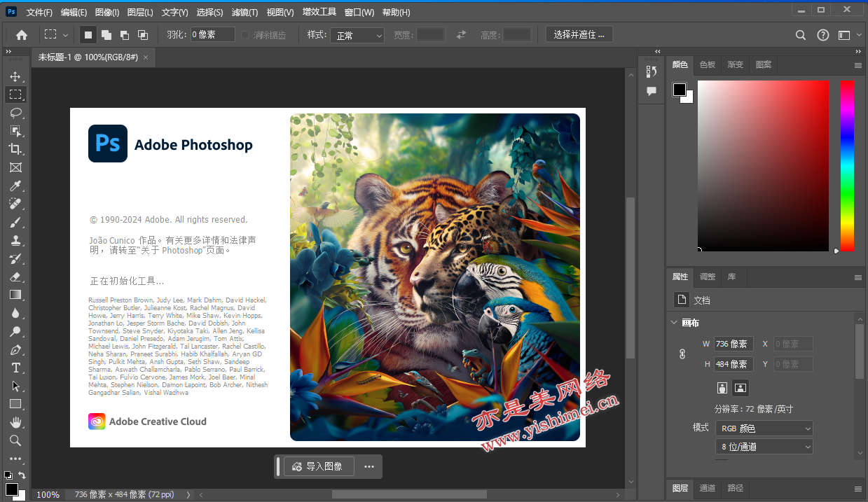Open the status bar info arrow

pos(188,494)
